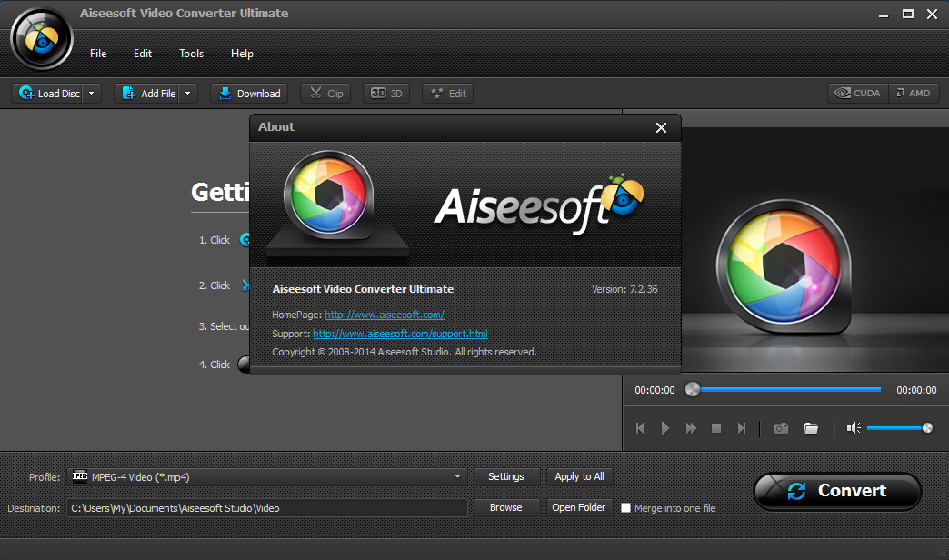Click Apply to All button

click(579, 476)
